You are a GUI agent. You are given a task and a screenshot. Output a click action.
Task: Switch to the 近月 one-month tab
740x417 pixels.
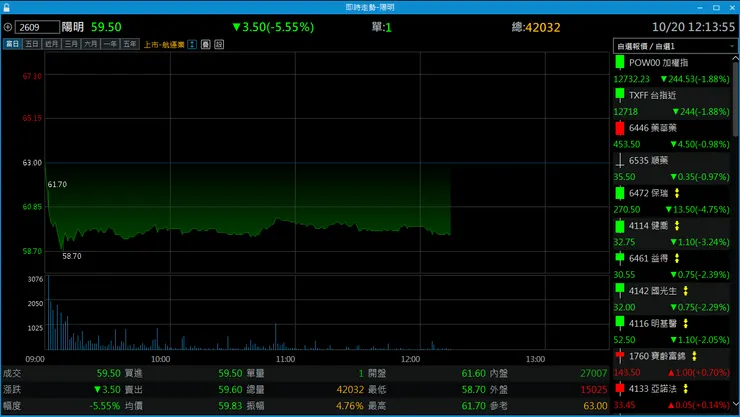click(x=51, y=44)
